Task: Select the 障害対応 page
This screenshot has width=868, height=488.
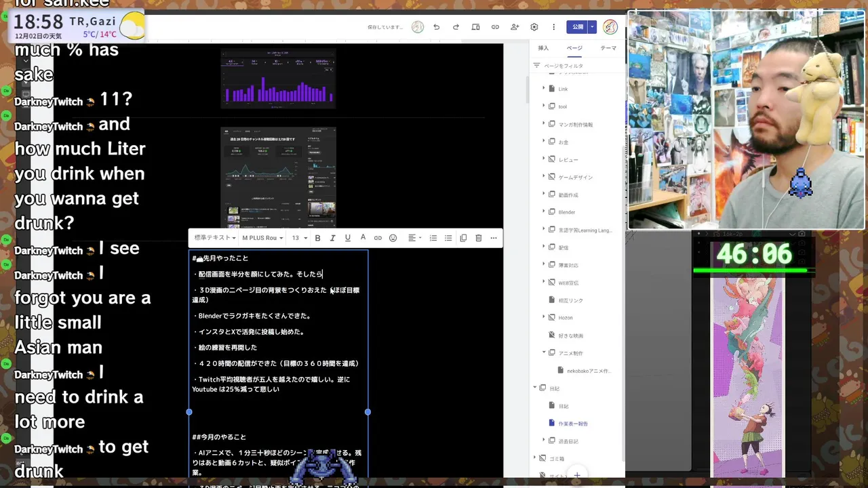Action: (568, 265)
